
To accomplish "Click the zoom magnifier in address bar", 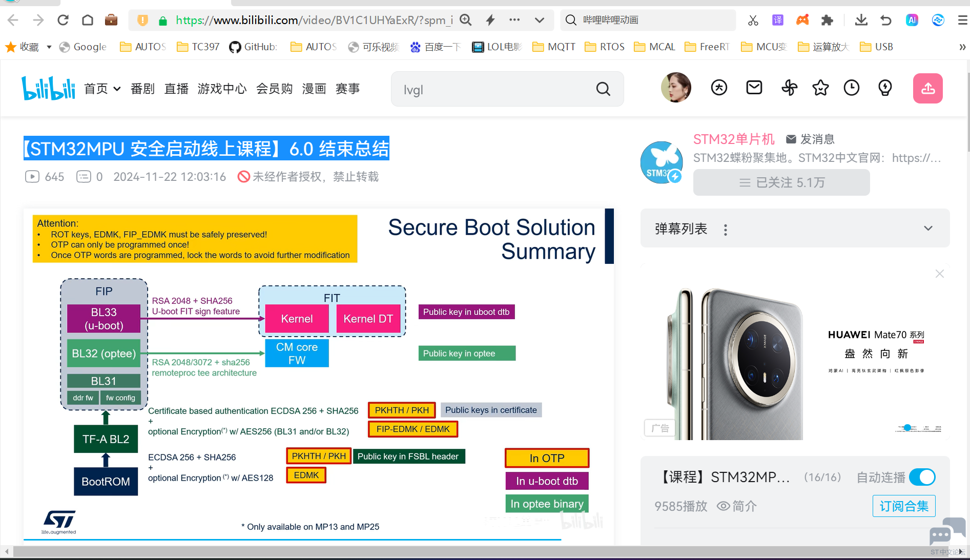I will (466, 20).
